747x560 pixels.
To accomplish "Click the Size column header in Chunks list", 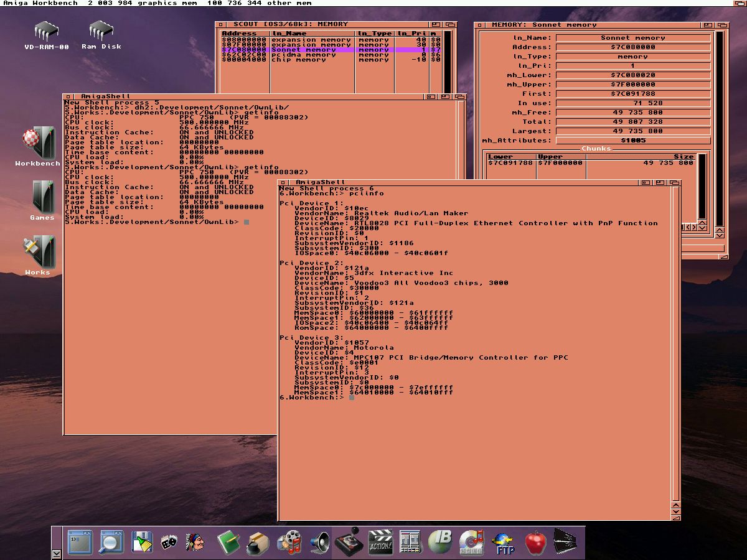I will 641,157.
